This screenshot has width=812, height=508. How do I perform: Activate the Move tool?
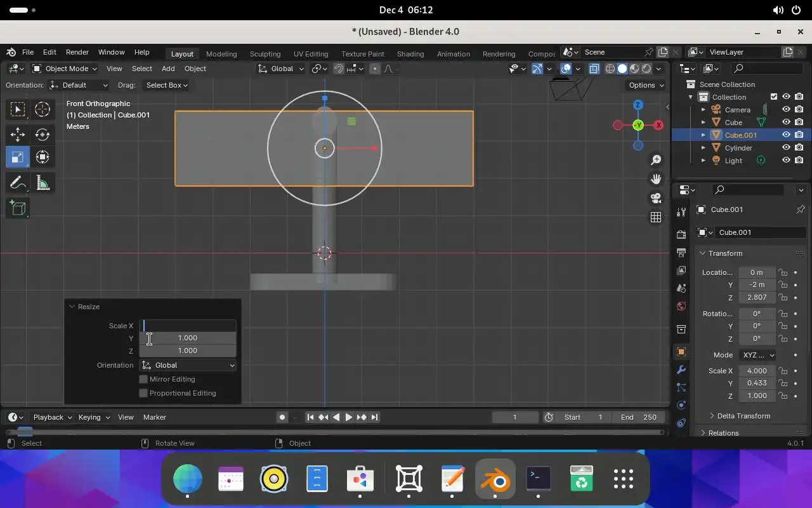18,134
